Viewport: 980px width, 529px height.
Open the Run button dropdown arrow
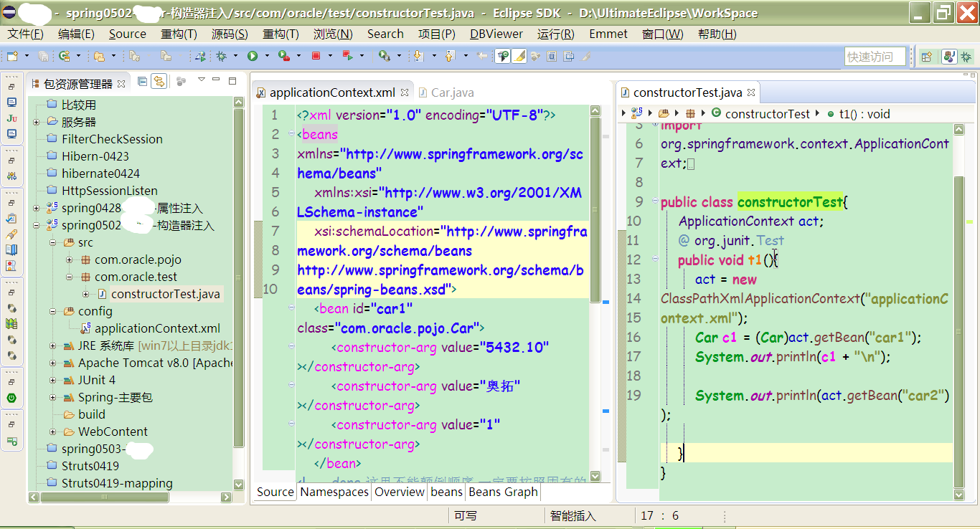click(x=267, y=56)
